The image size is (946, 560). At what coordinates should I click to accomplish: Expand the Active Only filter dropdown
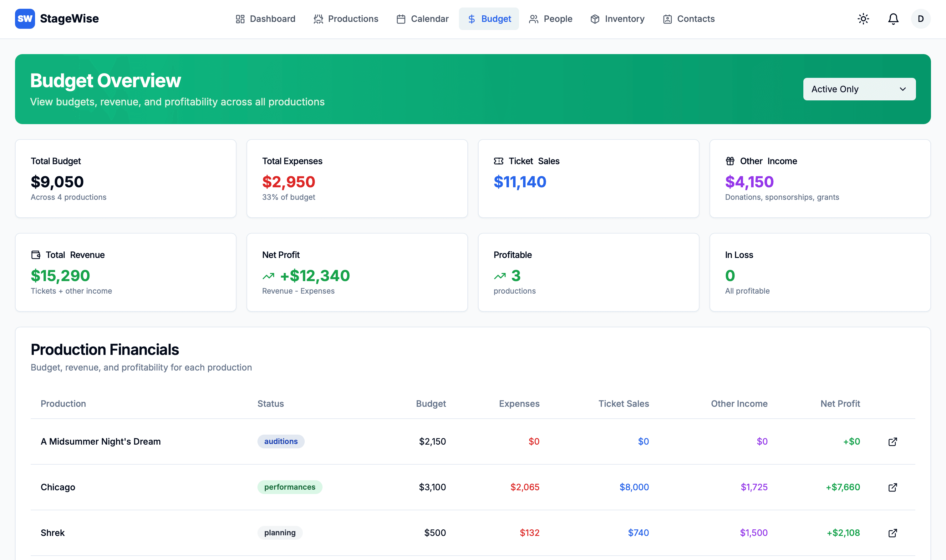pyautogui.click(x=859, y=89)
